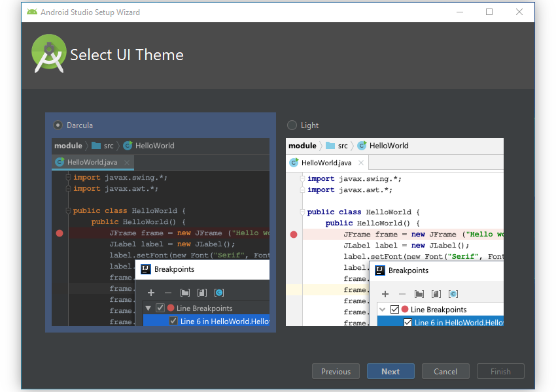Click the red breakpoint dot in Darcula gutter
This screenshot has width=556, height=392.
coord(60,233)
